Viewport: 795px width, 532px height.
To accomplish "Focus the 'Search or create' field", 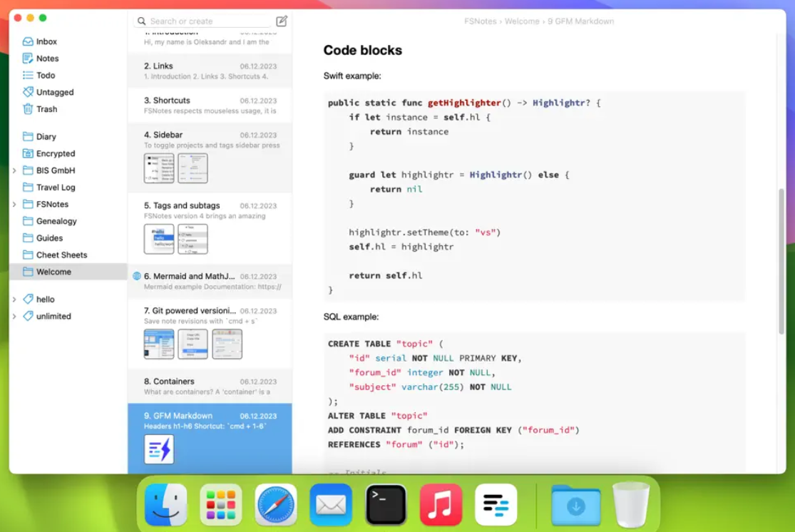I will [204, 21].
